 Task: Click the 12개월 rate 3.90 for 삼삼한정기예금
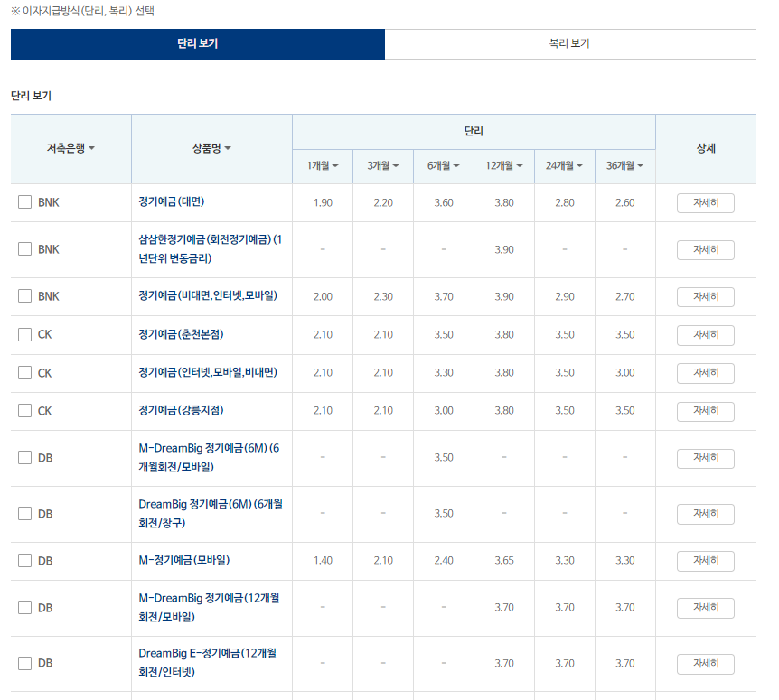(504, 249)
